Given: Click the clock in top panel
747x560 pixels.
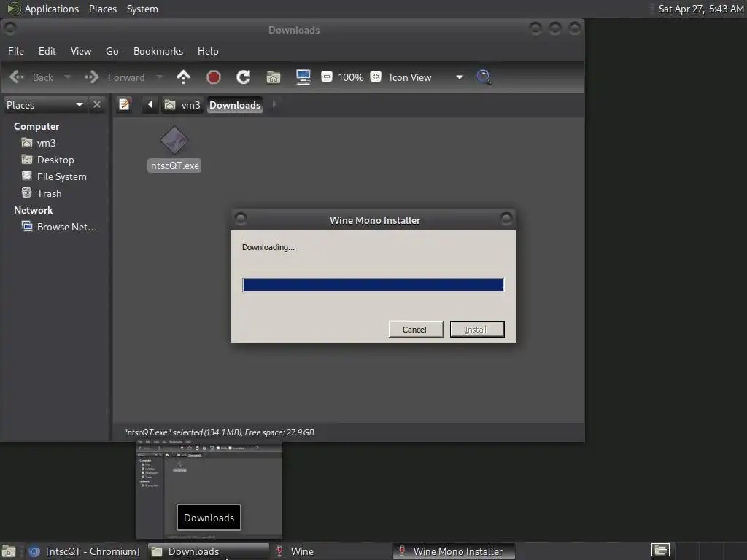Looking at the screenshot, I should click(x=700, y=9).
